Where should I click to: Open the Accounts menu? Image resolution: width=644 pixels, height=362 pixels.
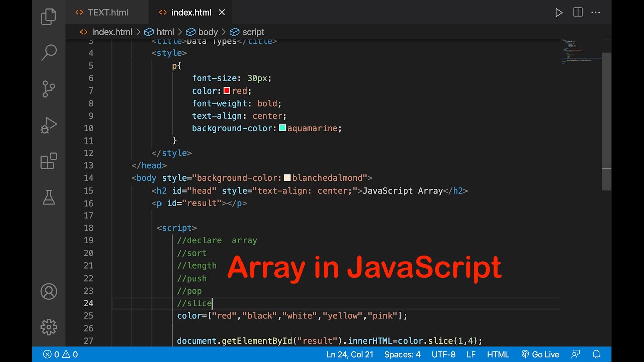49,291
